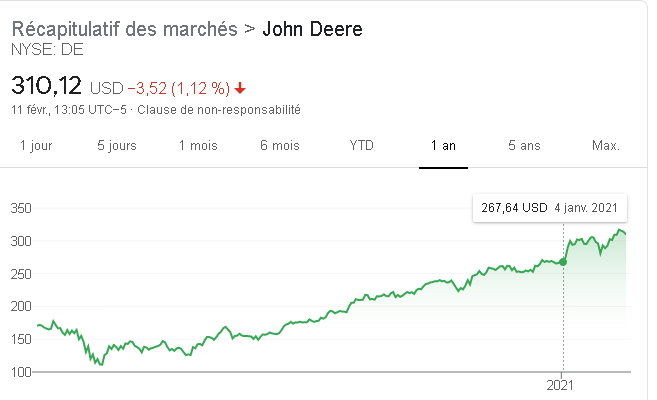Open the Récapitulatif des marchés link
This screenshot has width=657, height=400.
pos(125,29)
